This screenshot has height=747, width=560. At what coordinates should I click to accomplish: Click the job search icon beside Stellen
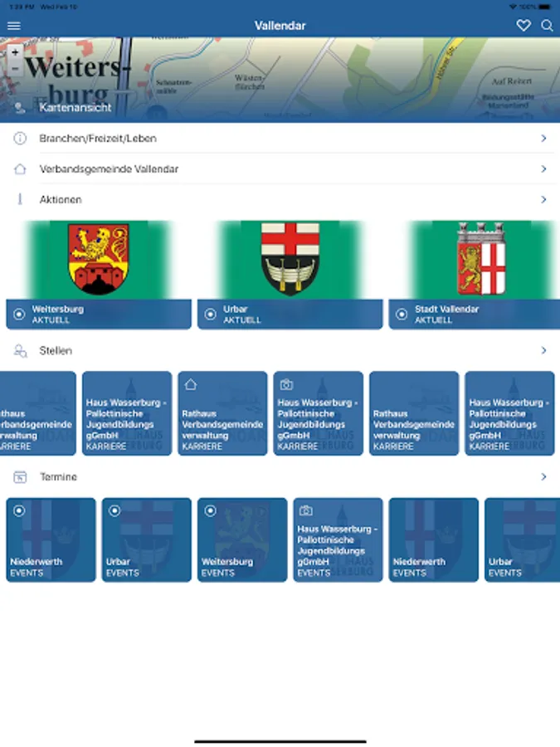(20, 351)
